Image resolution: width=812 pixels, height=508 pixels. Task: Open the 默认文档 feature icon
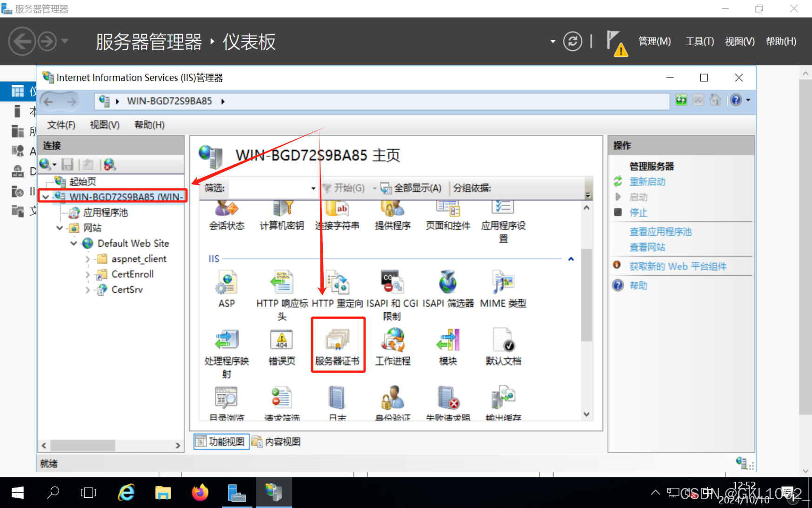coord(503,347)
